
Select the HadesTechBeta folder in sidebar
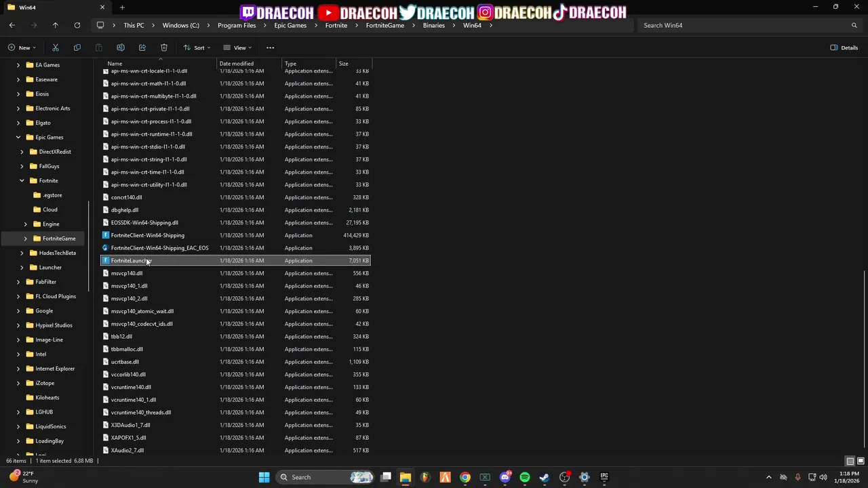(x=58, y=253)
